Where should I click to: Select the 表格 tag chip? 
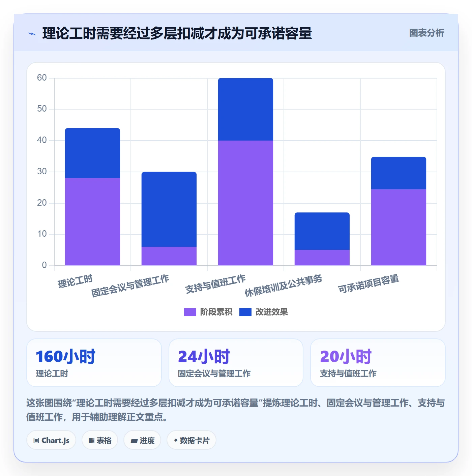coord(100,440)
